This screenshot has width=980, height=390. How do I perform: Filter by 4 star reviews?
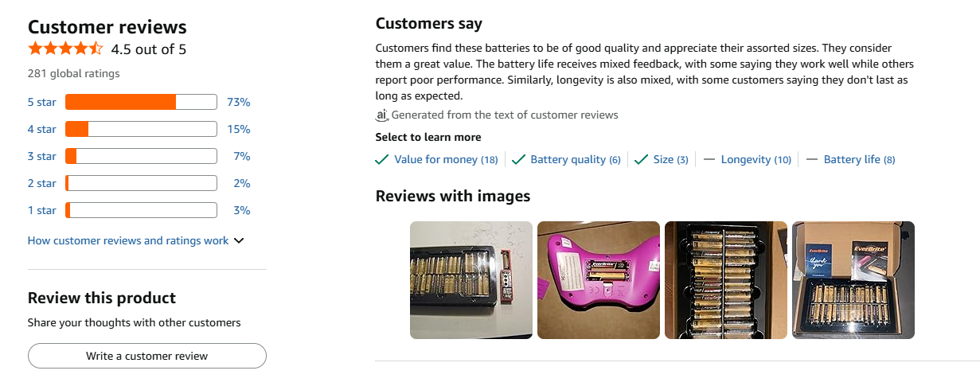pos(41,129)
